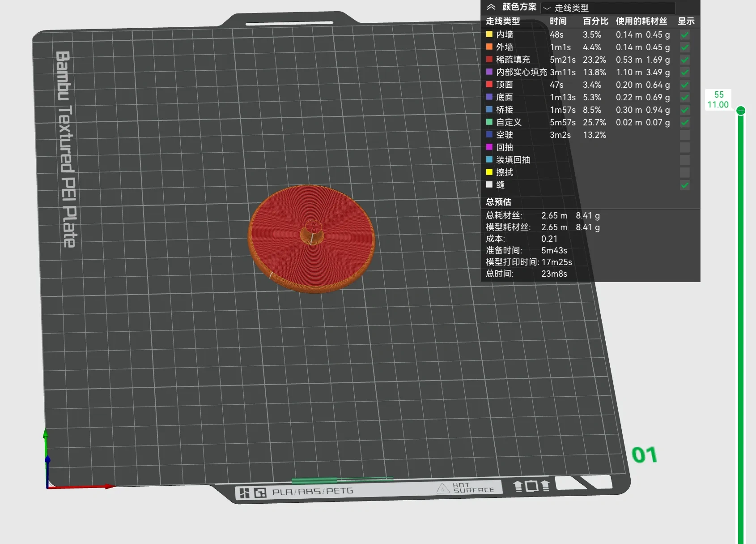Enable visibility checkbox for 装填回抽
Viewport: 756px width, 544px height.
click(685, 160)
